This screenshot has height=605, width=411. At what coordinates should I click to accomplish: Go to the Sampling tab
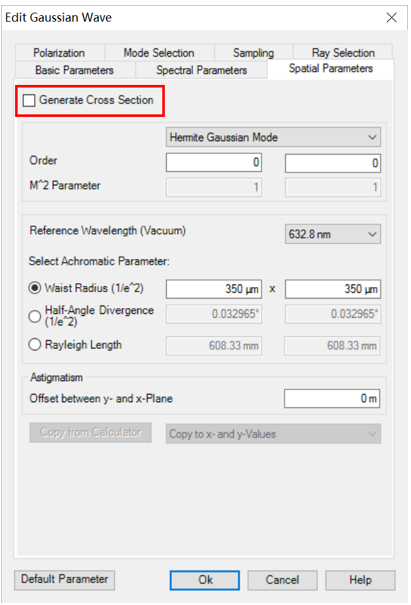(x=254, y=53)
